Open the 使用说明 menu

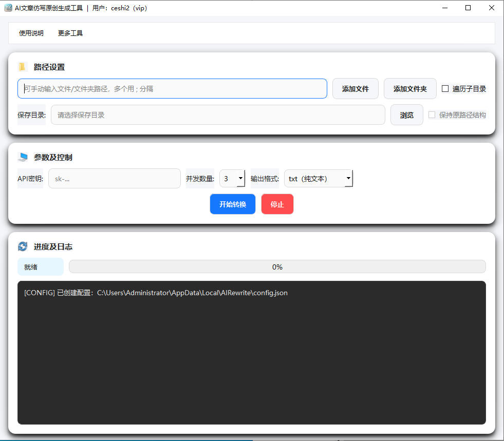[31, 33]
